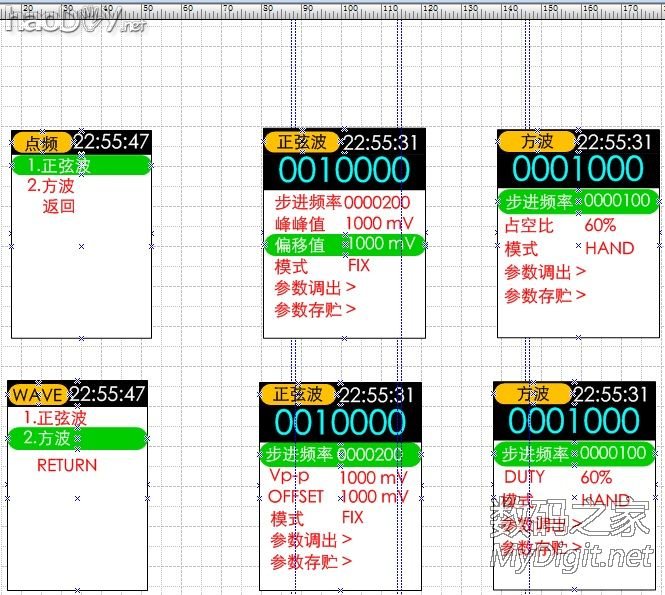Open 参数调出 > in the top 正弦波 panel

(315, 288)
